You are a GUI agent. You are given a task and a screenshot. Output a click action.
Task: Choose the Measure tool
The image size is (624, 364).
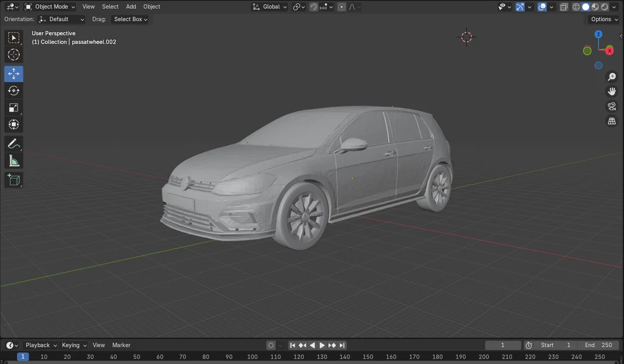13,161
